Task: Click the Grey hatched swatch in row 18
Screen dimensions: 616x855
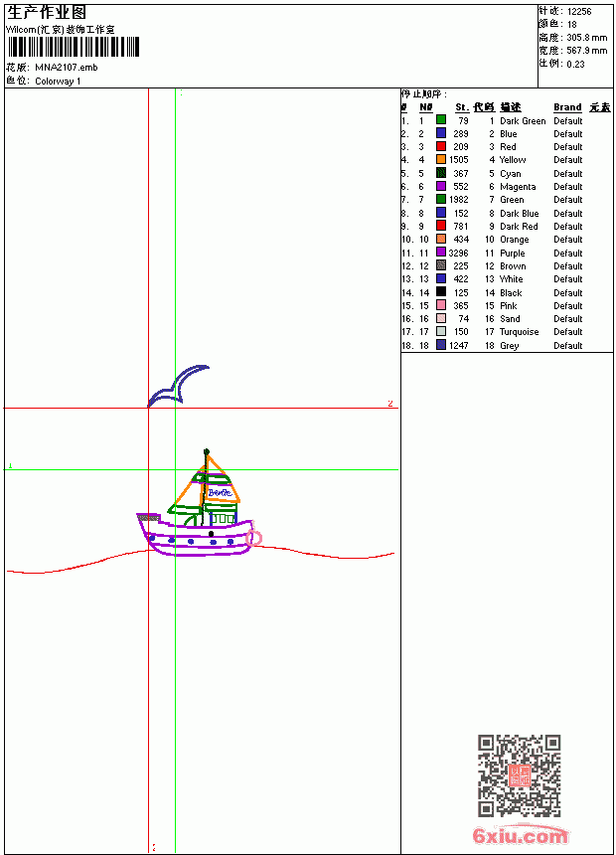Action: 441,345
